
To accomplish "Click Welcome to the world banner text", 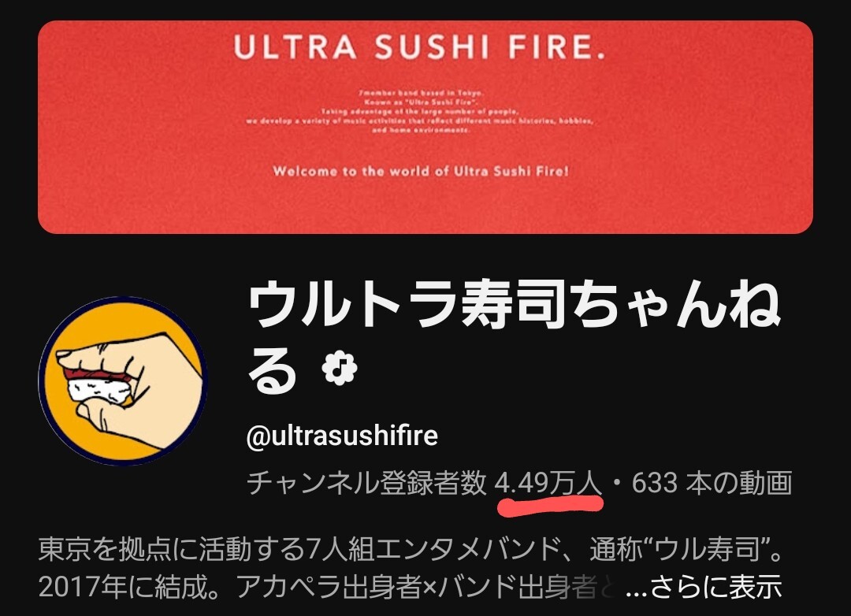I will (421, 172).
